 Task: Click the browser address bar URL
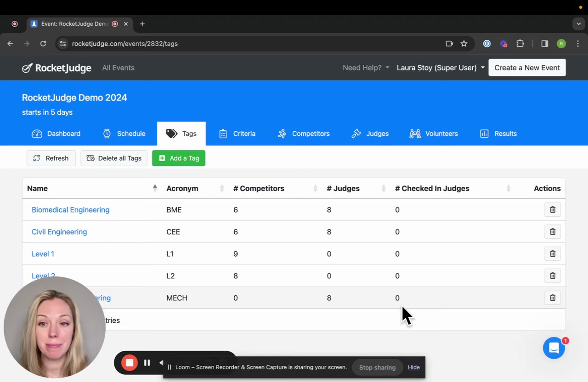tap(125, 44)
